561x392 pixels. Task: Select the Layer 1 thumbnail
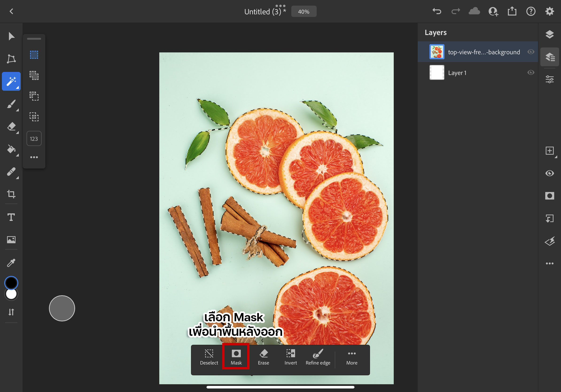point(437,73)
